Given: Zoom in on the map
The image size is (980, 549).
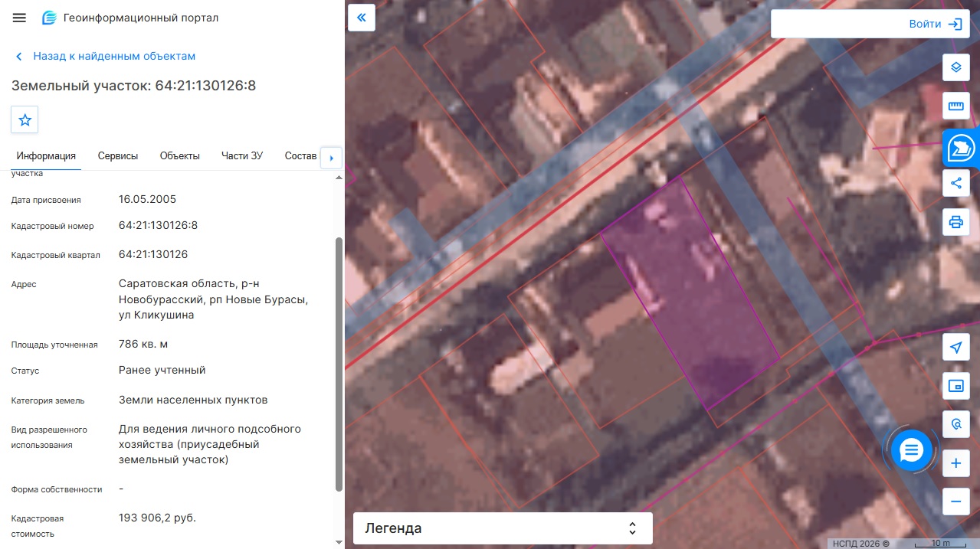Looking at the screenshot, I should pos(955,463).
